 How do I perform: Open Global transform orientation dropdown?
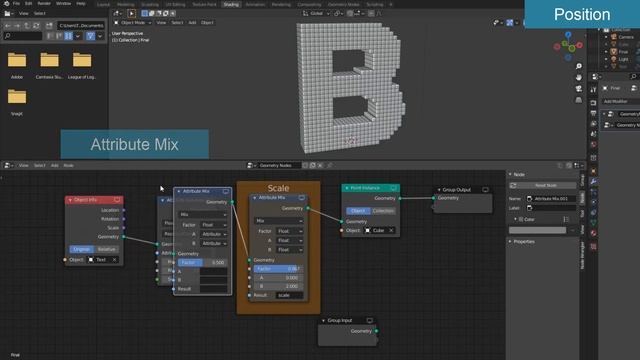click(316, 13)
